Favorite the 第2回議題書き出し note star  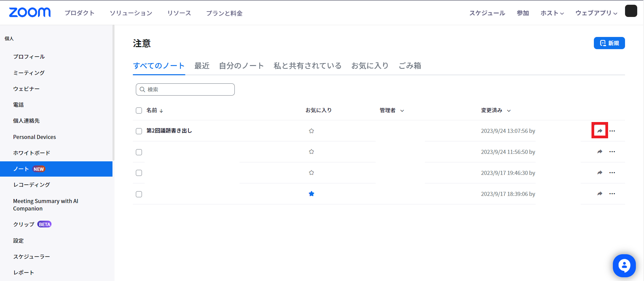311,131
